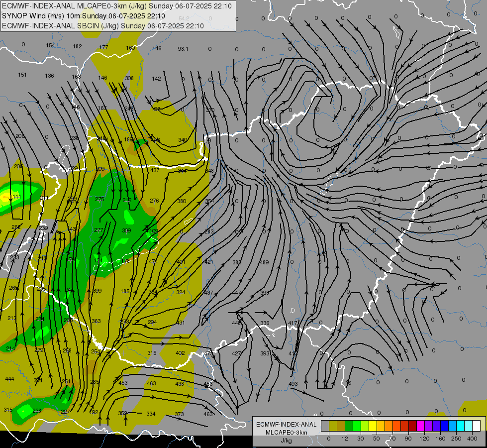Click the map value 417
Image resolution: width=487 pixels, height=448 pixels.
(x=292, y=324)
